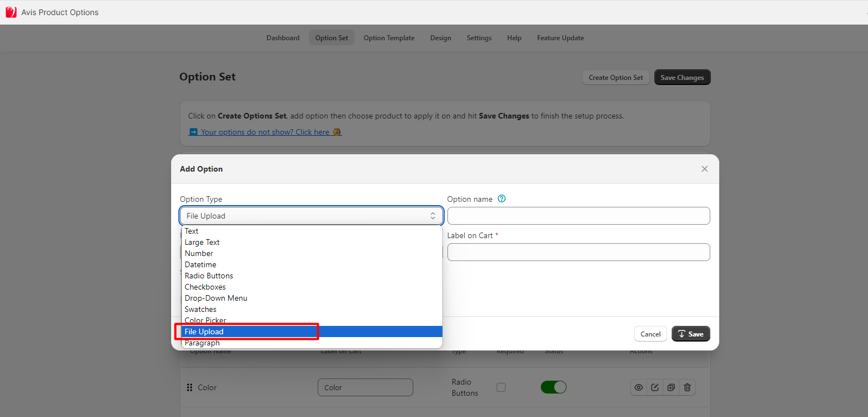The image size is (868, 417).
Task: Pick Color Picker from the type list
Action: coord(205,320)
